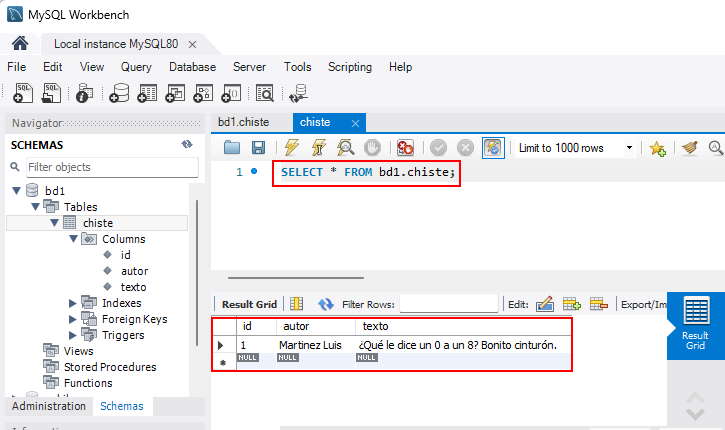Click the Filter Rows input field

point(449,304)
